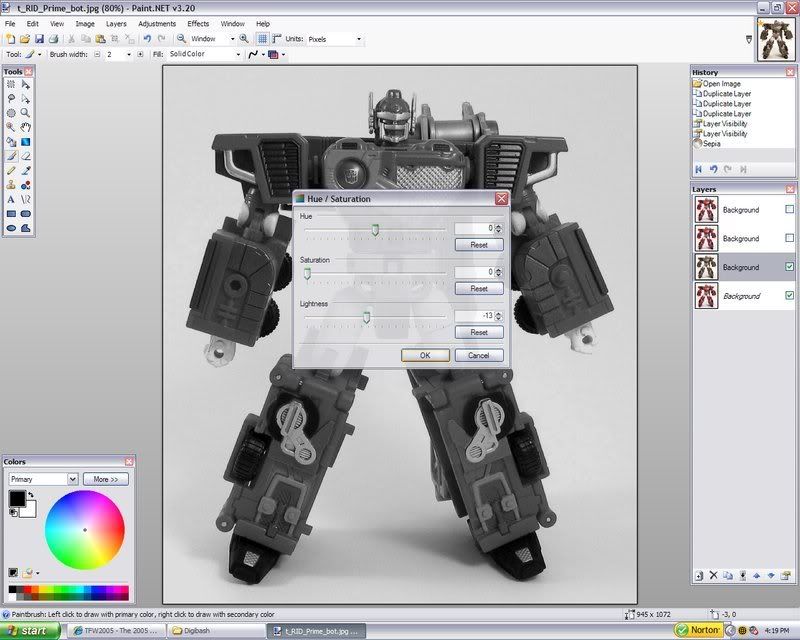Click the Zoom In magnifier icon
Screen dimensions: 800x640
point(244,39)
